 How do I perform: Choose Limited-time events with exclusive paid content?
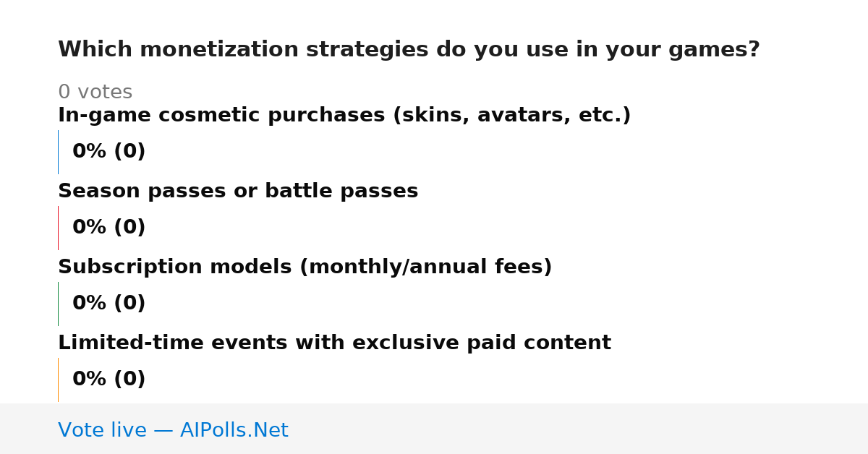pyautogui.click(x=334, y=343)
